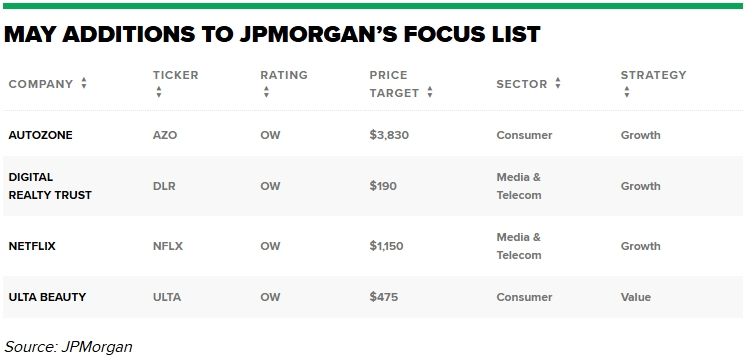
Task: Click the $475 price target cell
Action: tap(384, 297)
